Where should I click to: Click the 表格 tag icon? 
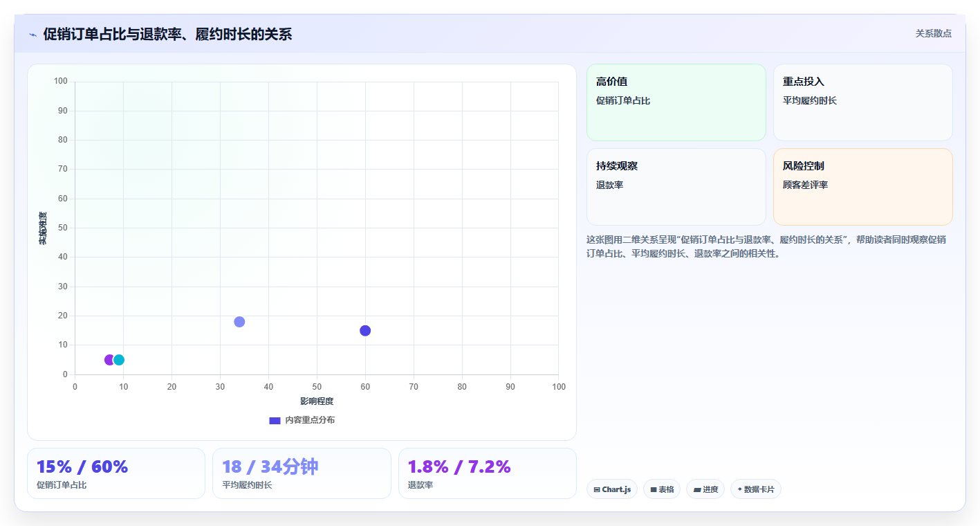(x=654, y=489)
